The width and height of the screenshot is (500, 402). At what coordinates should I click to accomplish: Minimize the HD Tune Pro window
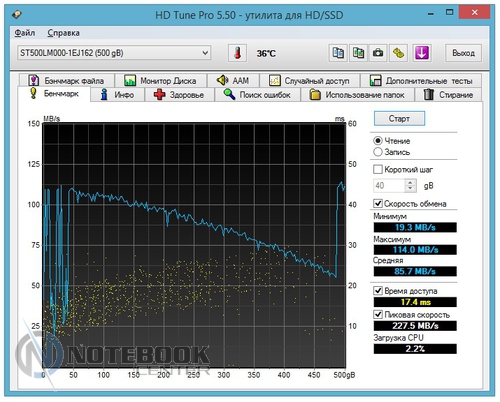point(431,13)
